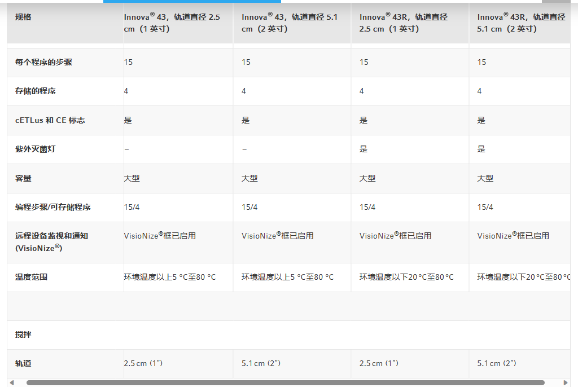Click 容量 大型 for Innova 43R 2.5 cm
The height and width of the screenshot is (392, 578).
367,178
